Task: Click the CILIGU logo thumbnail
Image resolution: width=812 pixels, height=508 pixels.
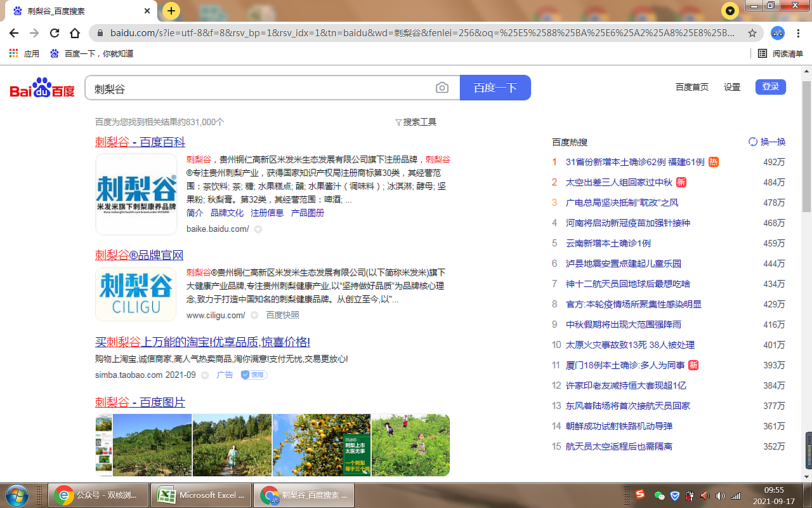Action: tap(136, 294)
